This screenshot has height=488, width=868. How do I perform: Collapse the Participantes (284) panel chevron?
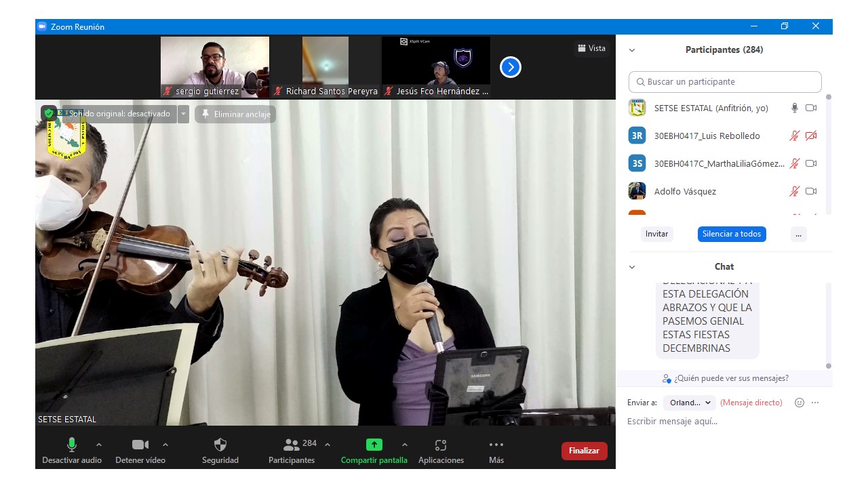click(632, 50)
